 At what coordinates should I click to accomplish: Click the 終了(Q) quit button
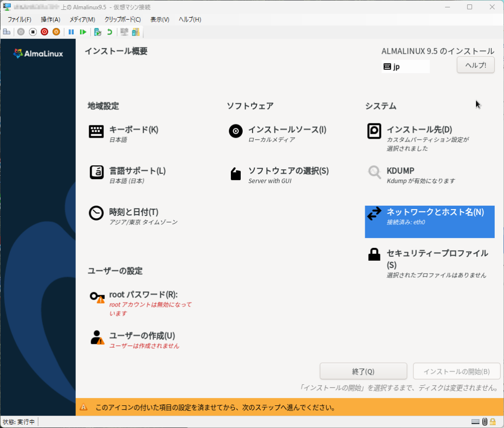coord(363,371)
